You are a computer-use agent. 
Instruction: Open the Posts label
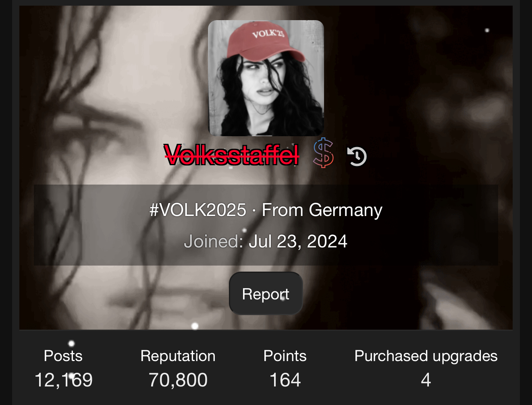(63, 356)
